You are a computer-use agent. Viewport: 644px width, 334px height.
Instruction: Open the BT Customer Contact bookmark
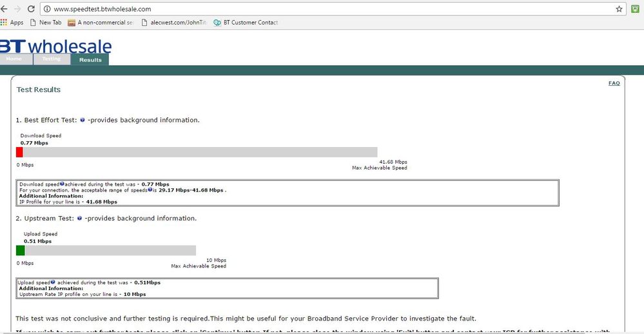click(246, 23)
